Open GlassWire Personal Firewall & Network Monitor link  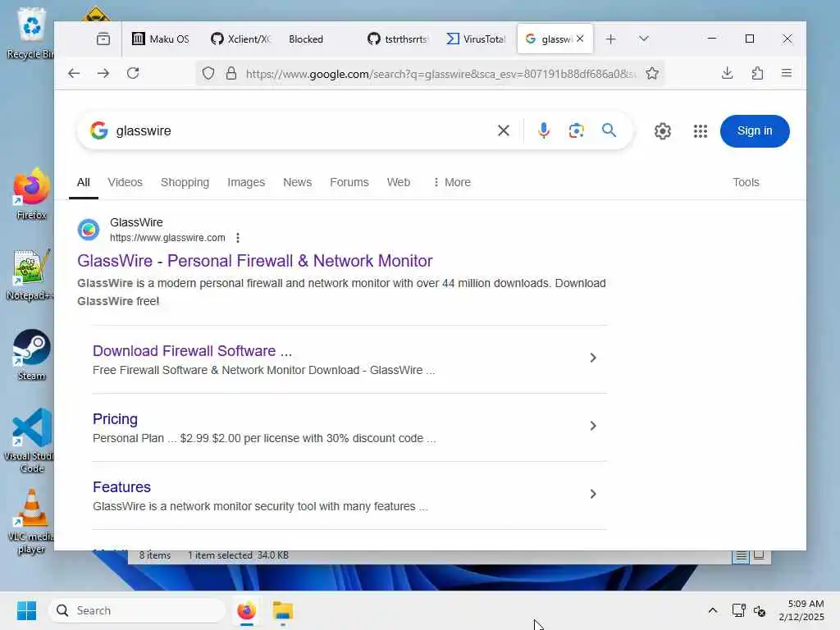coord(254,261)
